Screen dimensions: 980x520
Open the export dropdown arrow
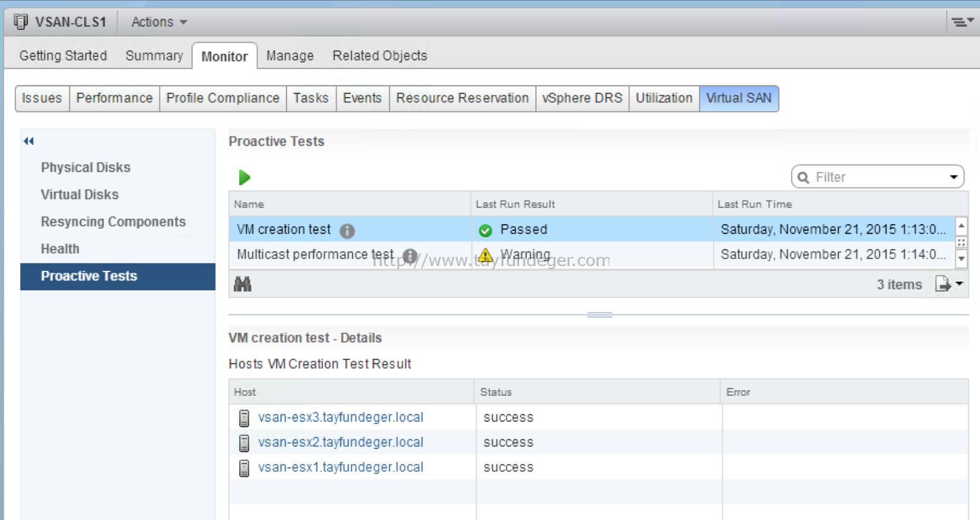coord(959,284)
